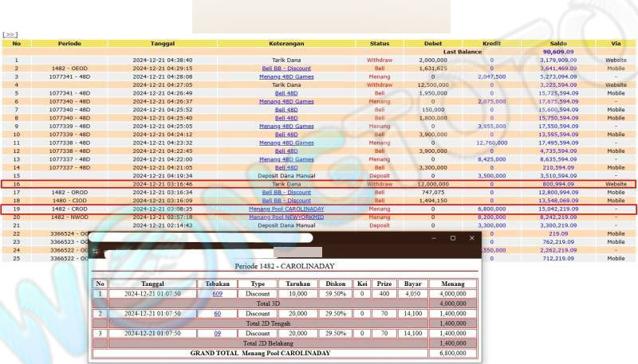Minimize the CAROLINADAY popup window
The width and height of the screenshot is (638, 364).
click(434, 238)
